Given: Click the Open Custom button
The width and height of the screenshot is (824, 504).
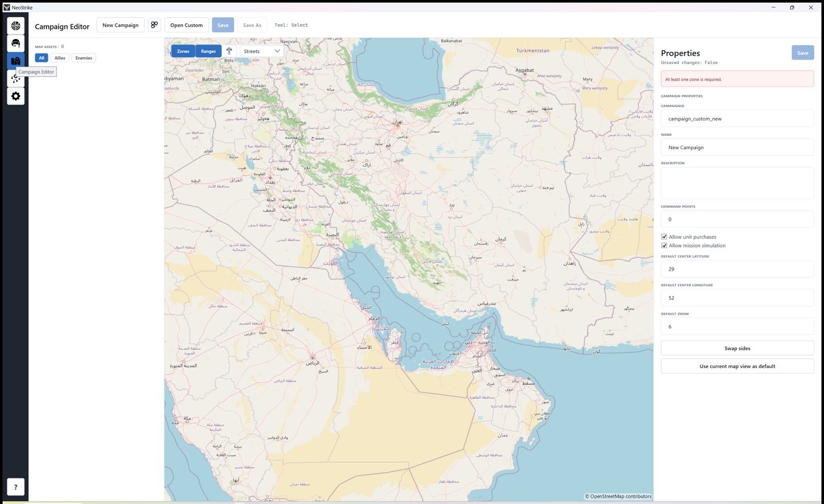Looking at the screenshot, I should (186, 25).
